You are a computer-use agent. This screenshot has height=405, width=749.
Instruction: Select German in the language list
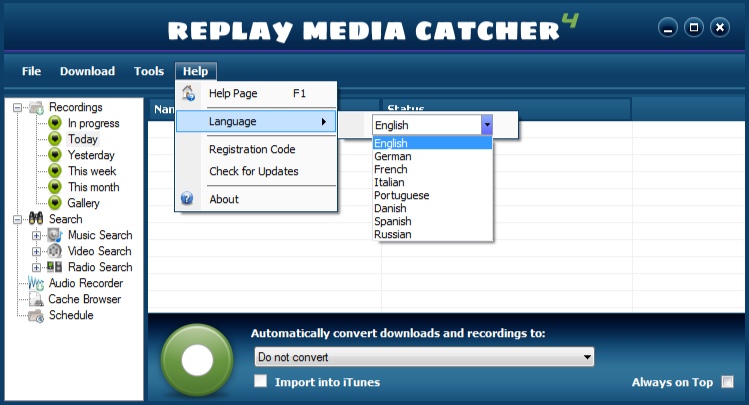point(432,156)
